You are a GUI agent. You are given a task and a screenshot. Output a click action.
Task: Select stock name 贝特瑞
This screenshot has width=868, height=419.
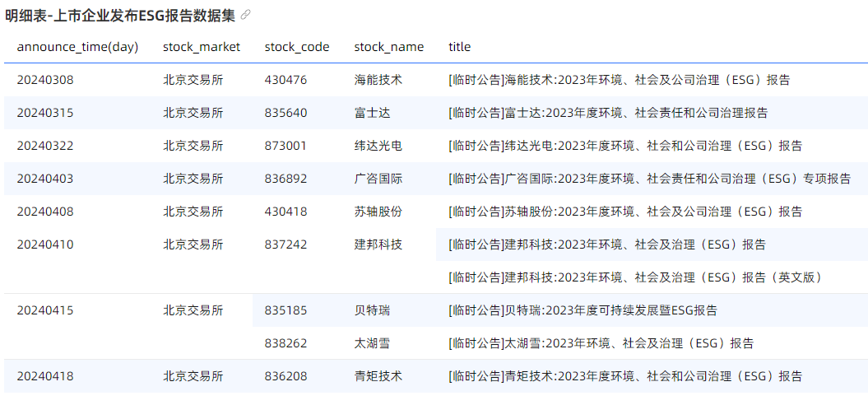[x=372, y=310]
